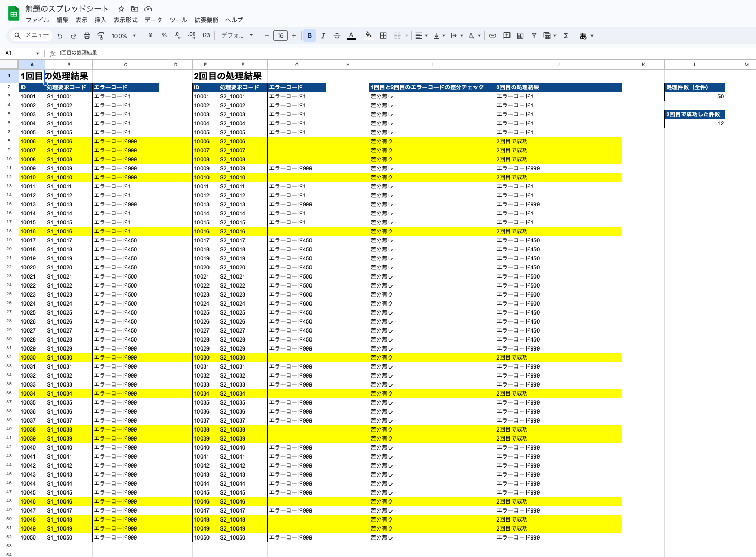Open the 編集 menu
This screenshot has width=756, height=557.
click(62, 20)
